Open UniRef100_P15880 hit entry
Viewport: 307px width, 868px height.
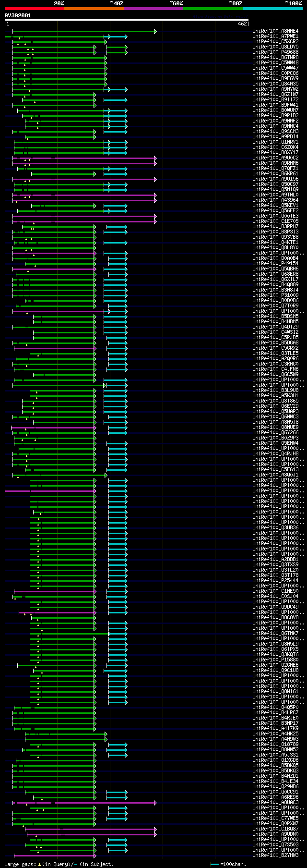click(x=275, y=660)
